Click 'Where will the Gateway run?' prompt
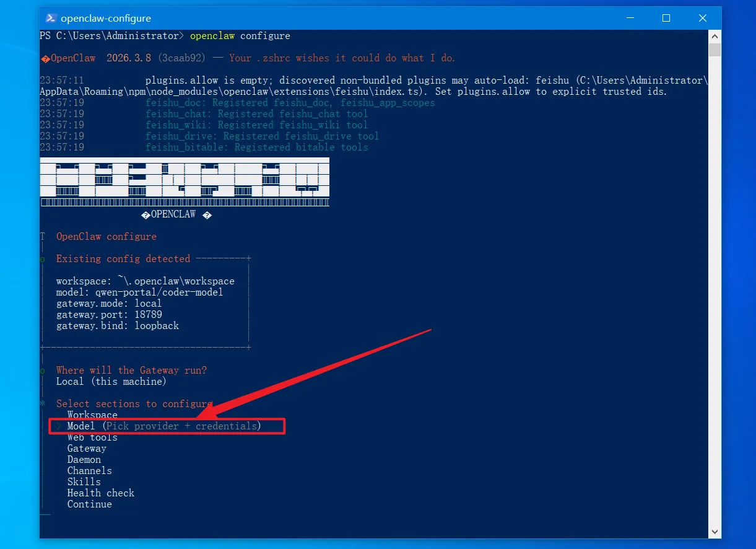Viewport: 756px width, 549px height. [x=131, y=370]
